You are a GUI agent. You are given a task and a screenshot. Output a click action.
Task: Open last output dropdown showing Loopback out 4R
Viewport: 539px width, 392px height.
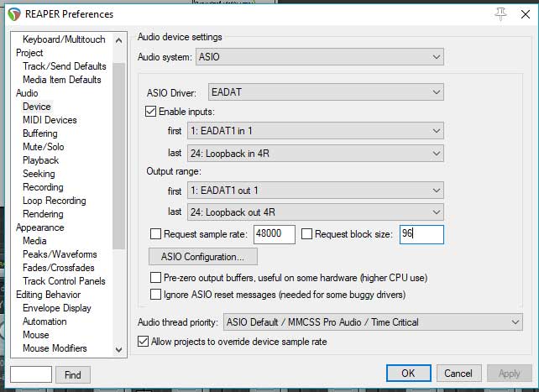point(315,212)
